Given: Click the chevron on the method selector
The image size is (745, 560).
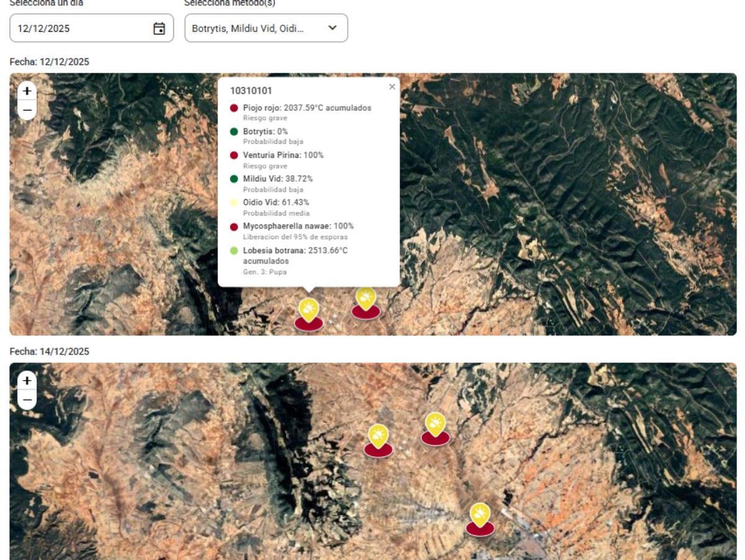Looking at the screenshot, I should coord(332,27).
